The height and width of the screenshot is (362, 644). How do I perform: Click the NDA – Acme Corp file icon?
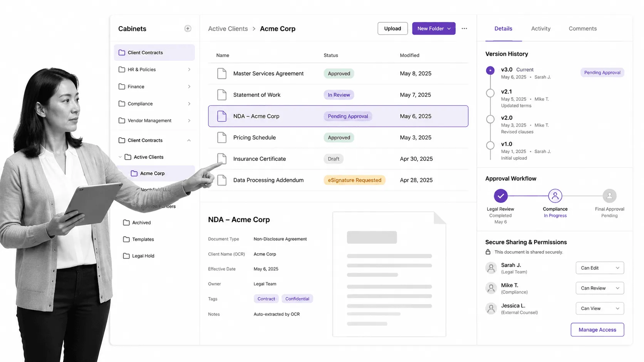click(x=222, y=116)
